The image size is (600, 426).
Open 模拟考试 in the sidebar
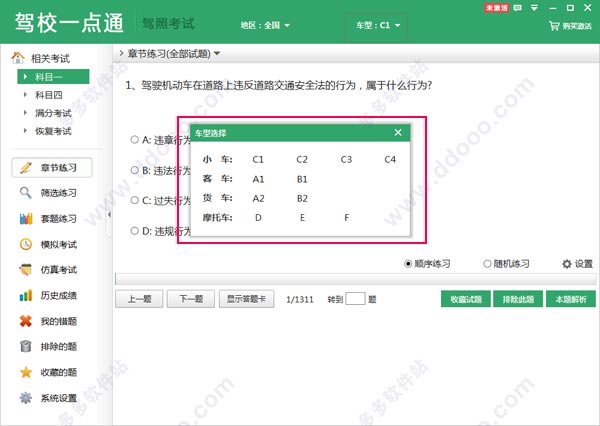click(59, 244)
